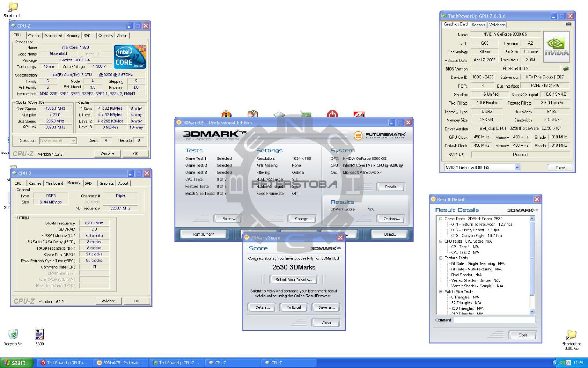
Task: Collapse the CPU Tests tree node
Action: coord(441,241)
